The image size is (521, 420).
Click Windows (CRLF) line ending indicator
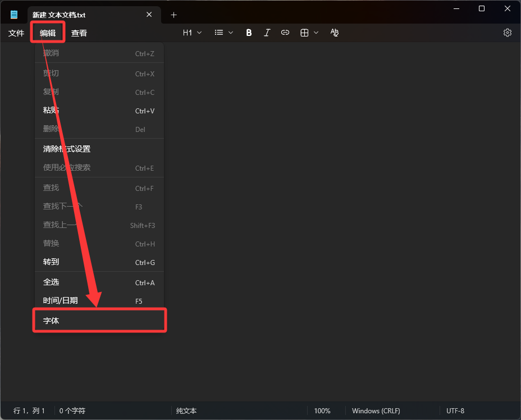(x=376, y=411)
